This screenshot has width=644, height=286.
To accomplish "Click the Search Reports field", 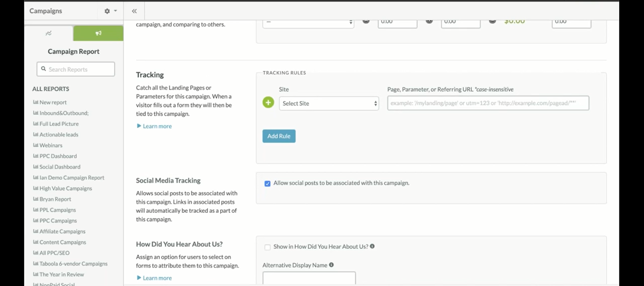I will tap(76, 69).
